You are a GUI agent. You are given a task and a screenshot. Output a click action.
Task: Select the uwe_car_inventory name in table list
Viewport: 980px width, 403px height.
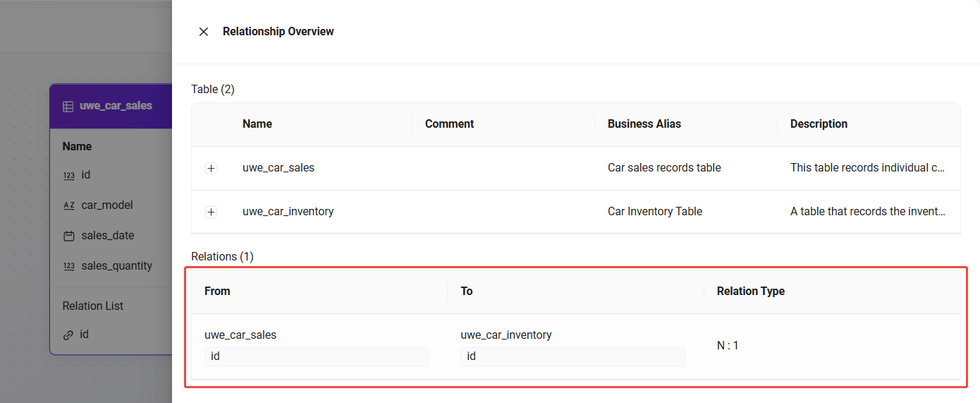(x=288, y=212)
